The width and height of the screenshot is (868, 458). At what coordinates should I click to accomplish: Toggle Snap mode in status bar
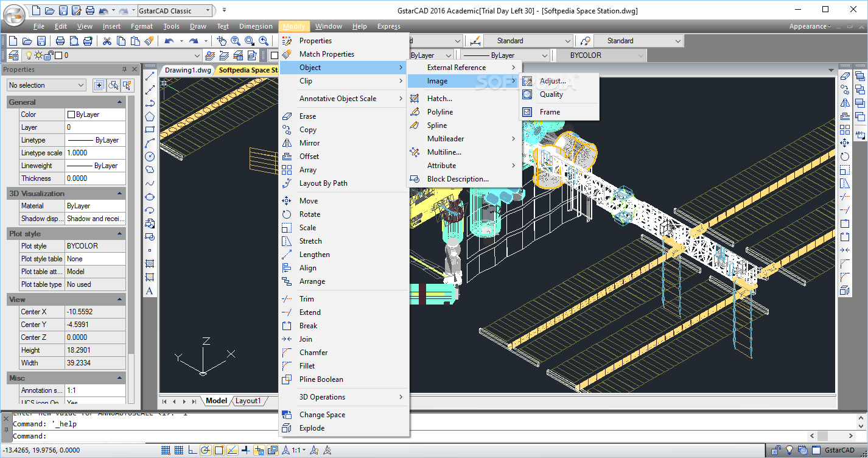166,451
